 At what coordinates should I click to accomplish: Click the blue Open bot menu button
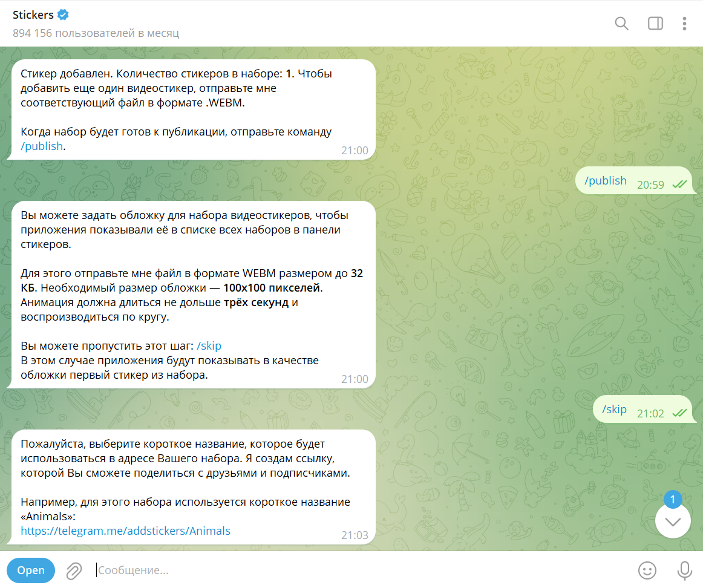click(31, 570)
